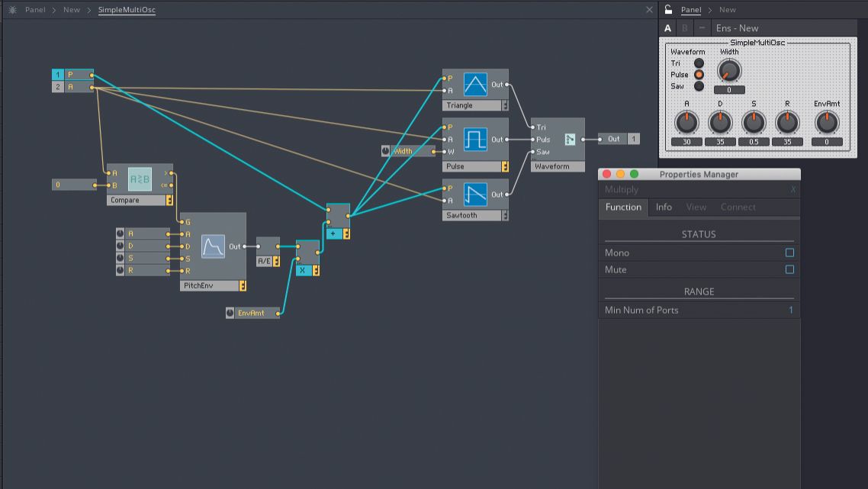The height and width of the screenshot is (489, 868).
Task: Select the Sawtooth oscillator waveform icon
Action: tap(475, 193)
